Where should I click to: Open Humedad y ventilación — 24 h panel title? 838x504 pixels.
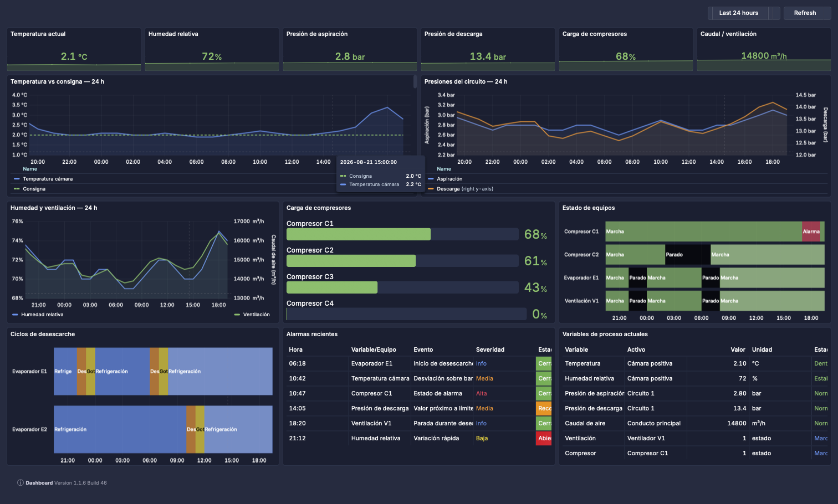coord(54,208)
